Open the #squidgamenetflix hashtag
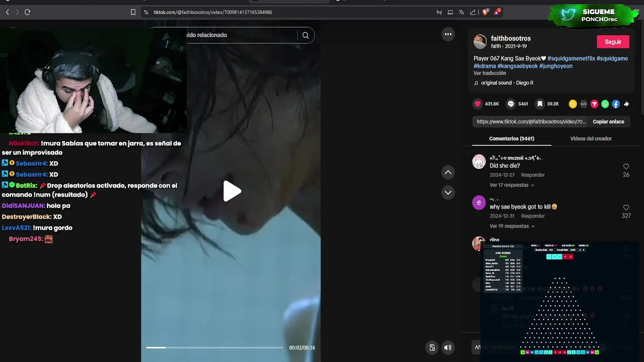644x362 pixels. coord(571,58)
